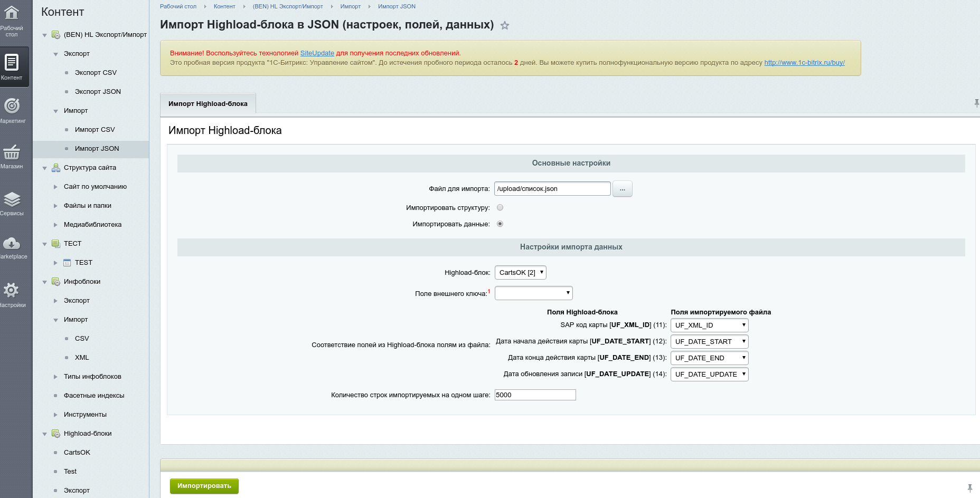Collapse the Структура сайта tree node
The image size is (980, 498).
(45, 168)
